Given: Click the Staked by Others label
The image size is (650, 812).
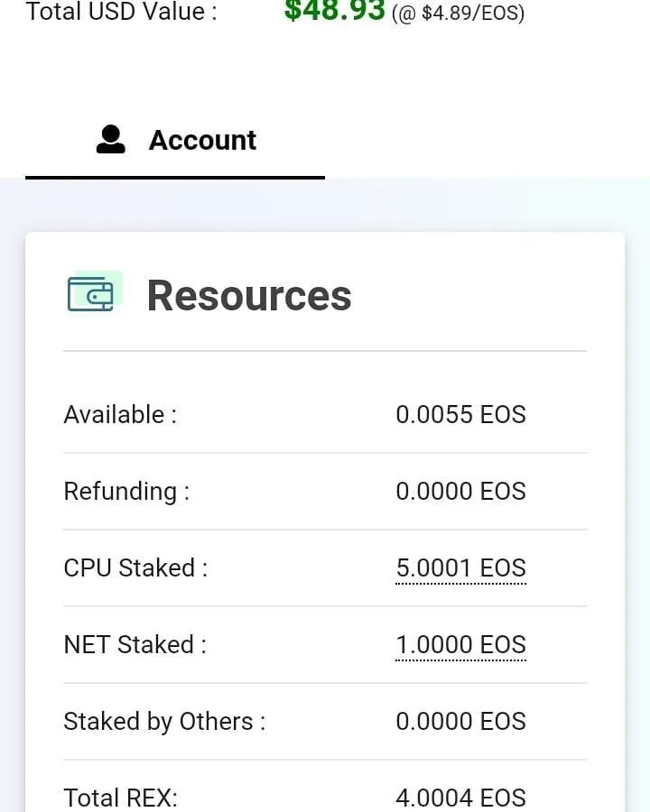Looking at the screenshot, I should tap(165, 722).
